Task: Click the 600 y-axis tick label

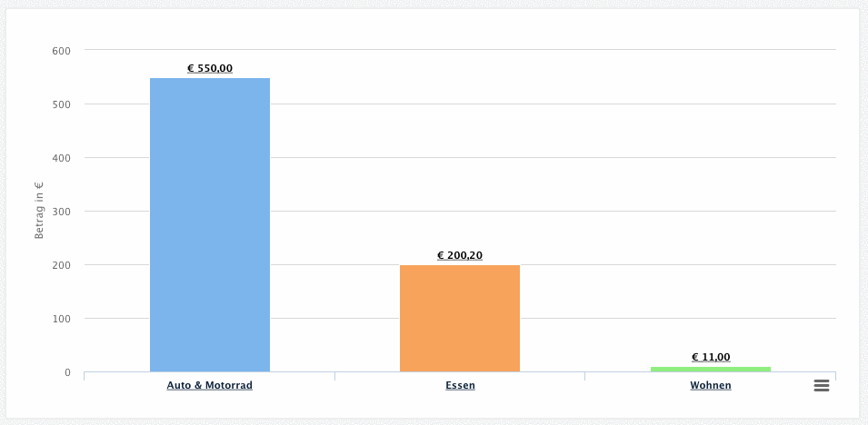Action: coord(61,50)
